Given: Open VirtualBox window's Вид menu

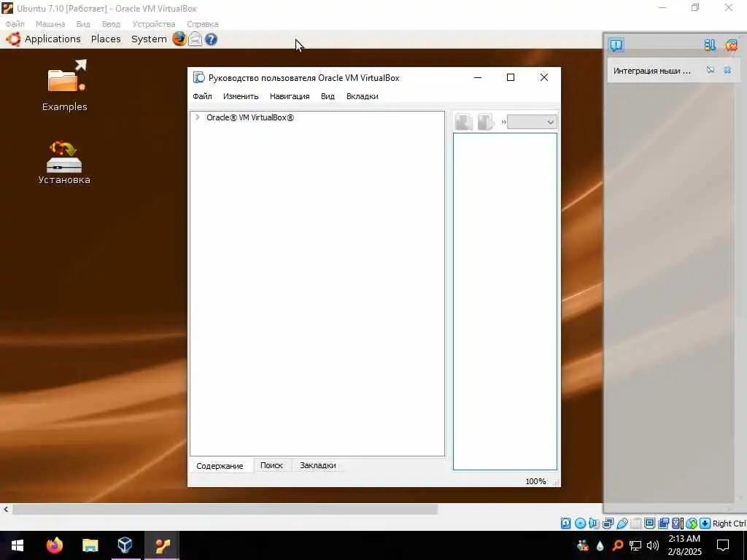Looking at the screenshot, I should pos(83,24).
